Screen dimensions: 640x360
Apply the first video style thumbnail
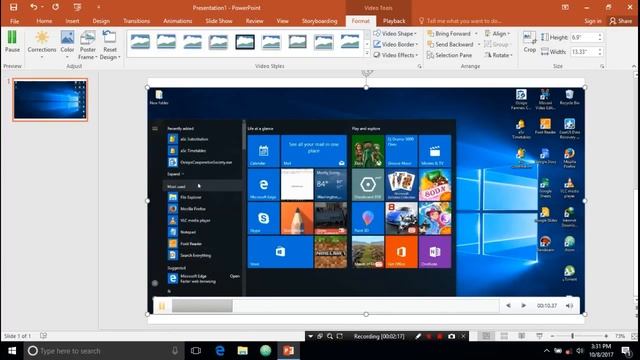(140, 42)
